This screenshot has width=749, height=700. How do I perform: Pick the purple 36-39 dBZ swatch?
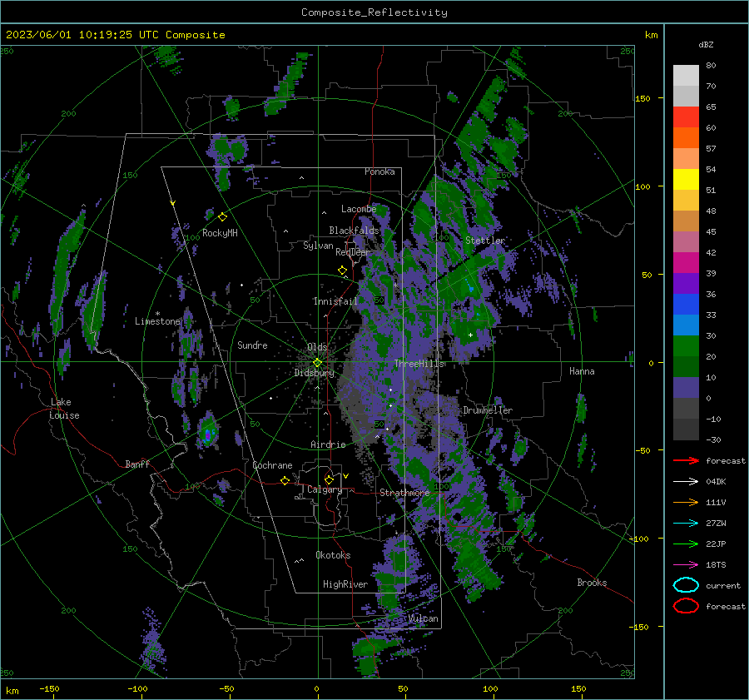click(686, 283)
